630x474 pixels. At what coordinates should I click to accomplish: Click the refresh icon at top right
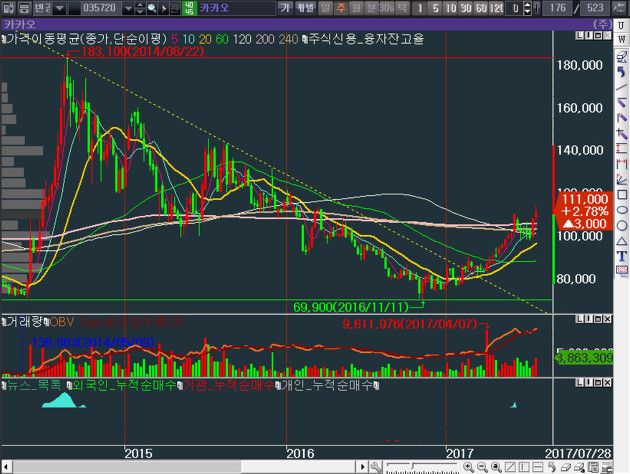tap(620, 8)
